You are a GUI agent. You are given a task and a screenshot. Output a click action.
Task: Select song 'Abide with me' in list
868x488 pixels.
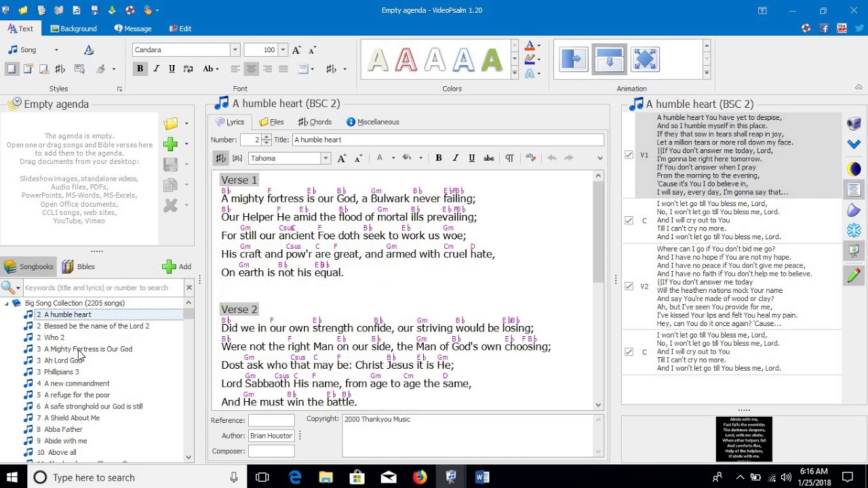point(66,441)
